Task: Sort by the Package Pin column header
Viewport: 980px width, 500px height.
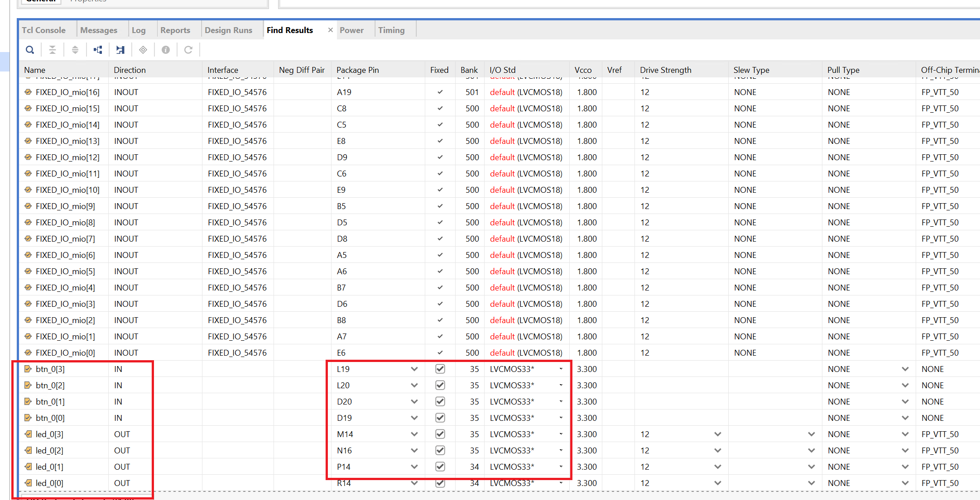Action: tap(358, 70)
